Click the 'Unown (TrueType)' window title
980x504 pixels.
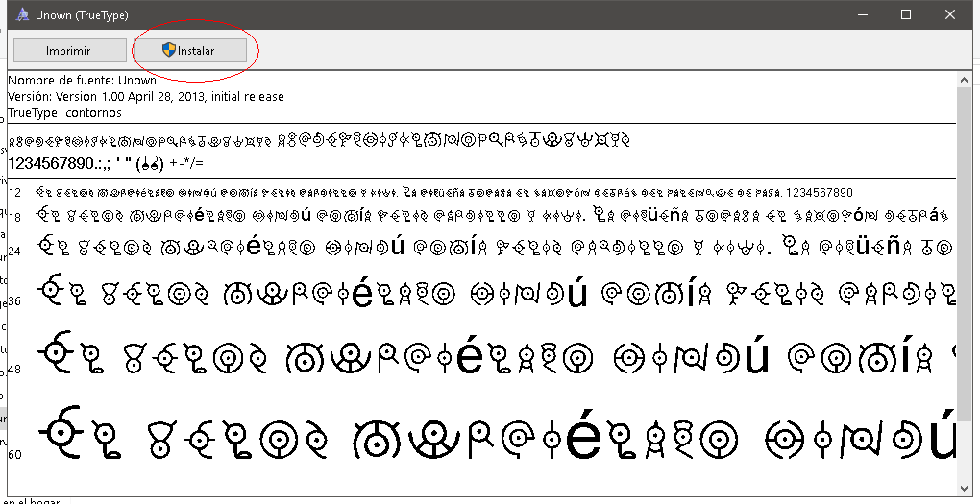82,15
